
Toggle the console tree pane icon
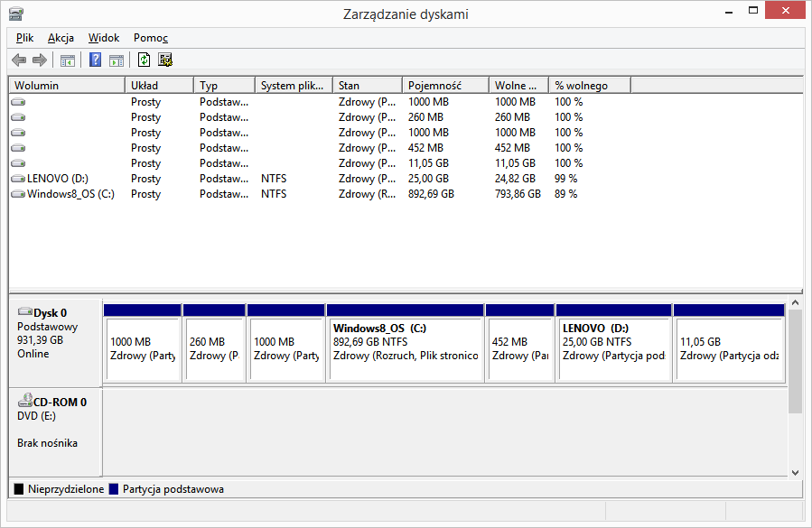[x=68, y=60]
